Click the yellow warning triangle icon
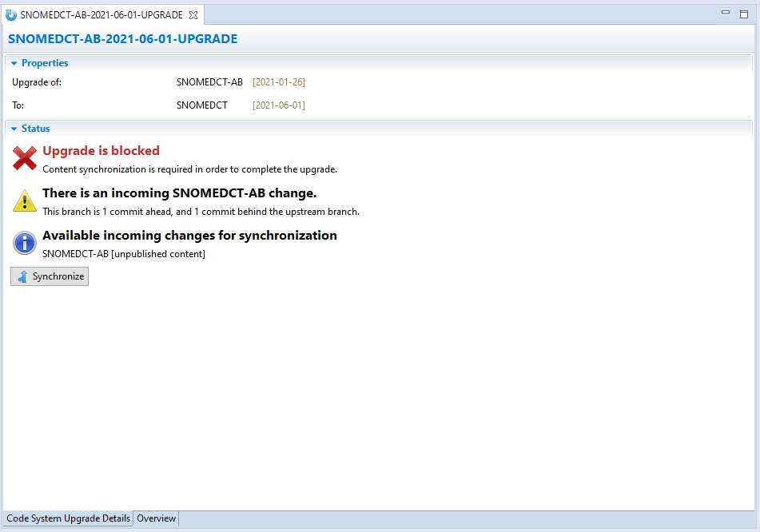 pos(25,200)
